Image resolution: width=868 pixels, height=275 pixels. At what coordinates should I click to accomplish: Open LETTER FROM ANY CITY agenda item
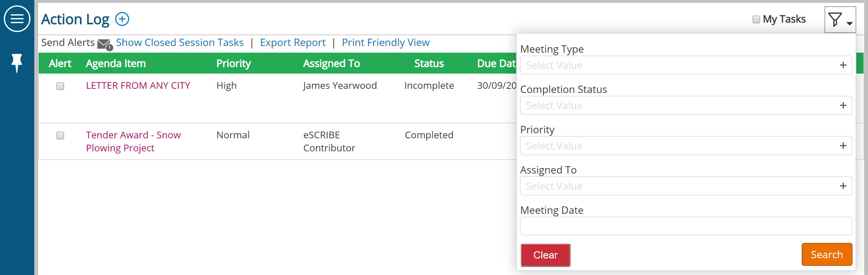(138, 86)
